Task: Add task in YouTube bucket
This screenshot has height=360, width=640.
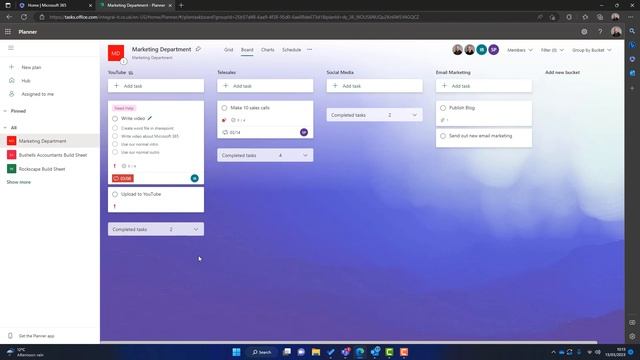Action: [156, 86]
